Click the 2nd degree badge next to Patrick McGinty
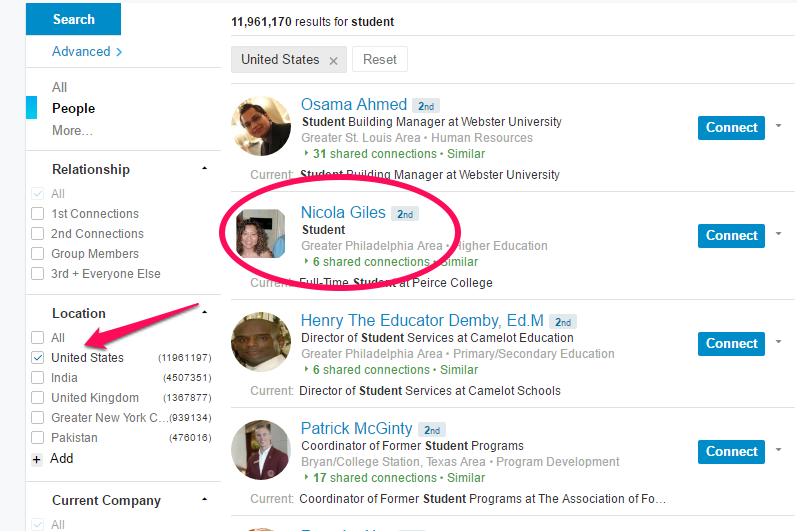This screenshot has height=531, width=797. (x=432, y=430)
